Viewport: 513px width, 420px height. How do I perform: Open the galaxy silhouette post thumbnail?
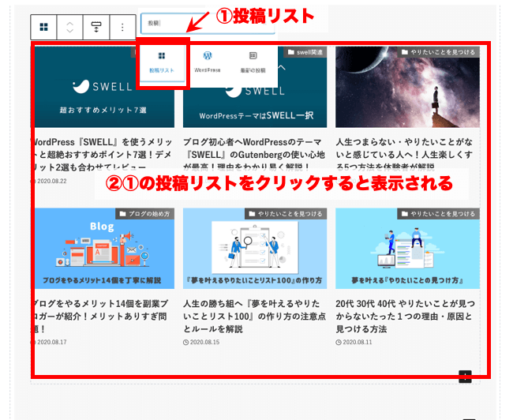coord(407,87)
